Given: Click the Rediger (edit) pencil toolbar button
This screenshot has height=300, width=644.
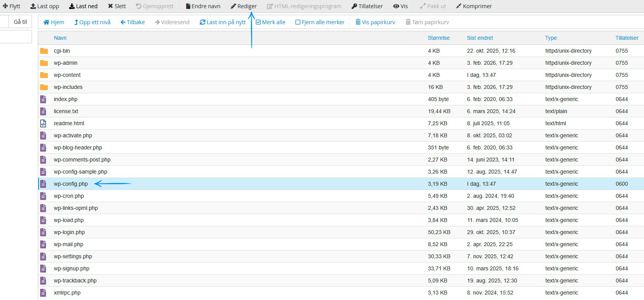Looking at the screenshot, I should (x=243, y=6).
